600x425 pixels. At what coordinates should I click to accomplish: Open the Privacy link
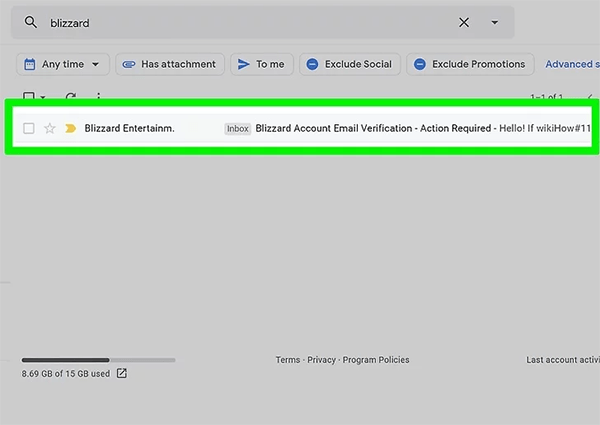click(321, 360)
